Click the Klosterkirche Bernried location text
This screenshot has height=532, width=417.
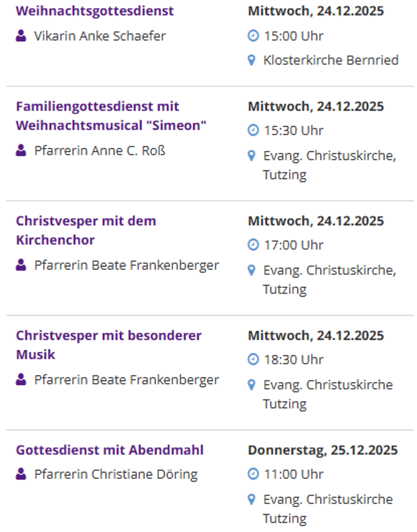pos(330,60)
